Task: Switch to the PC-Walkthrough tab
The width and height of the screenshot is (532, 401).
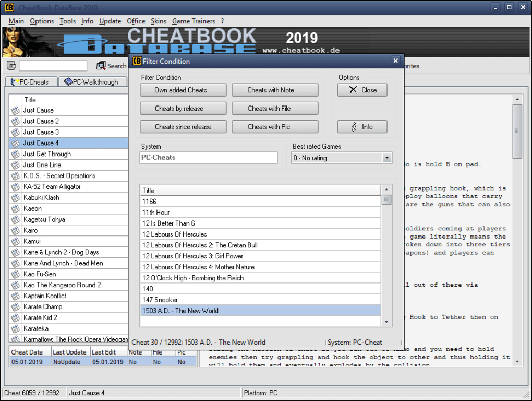Action: tap(92, 82)
